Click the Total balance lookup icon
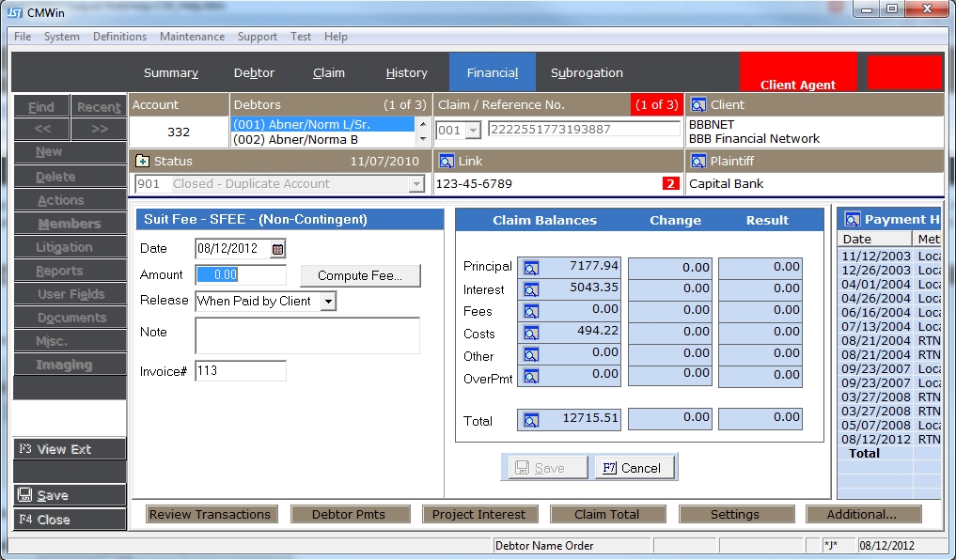Screen dimensions: 956x560 (x=531, y=420)
